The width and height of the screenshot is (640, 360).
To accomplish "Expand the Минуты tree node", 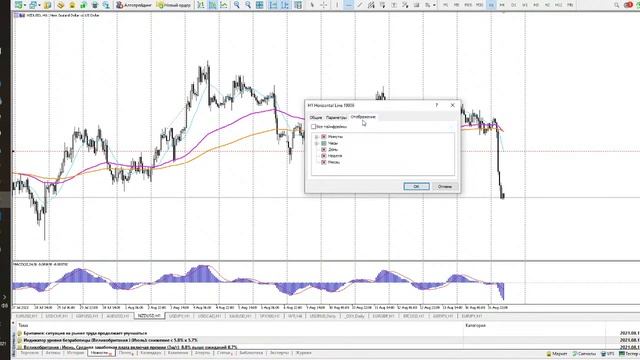I will tap(316, 137).
